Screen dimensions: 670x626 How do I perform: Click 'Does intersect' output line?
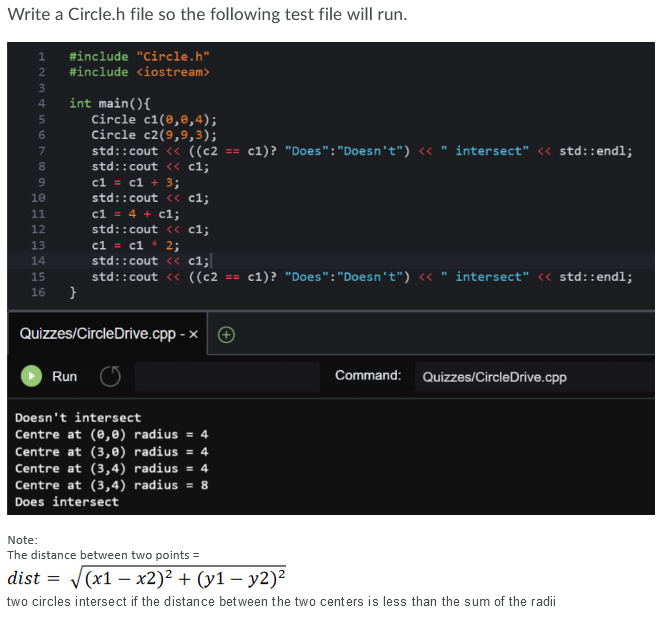pyautogui.click(x=67, y=502)
